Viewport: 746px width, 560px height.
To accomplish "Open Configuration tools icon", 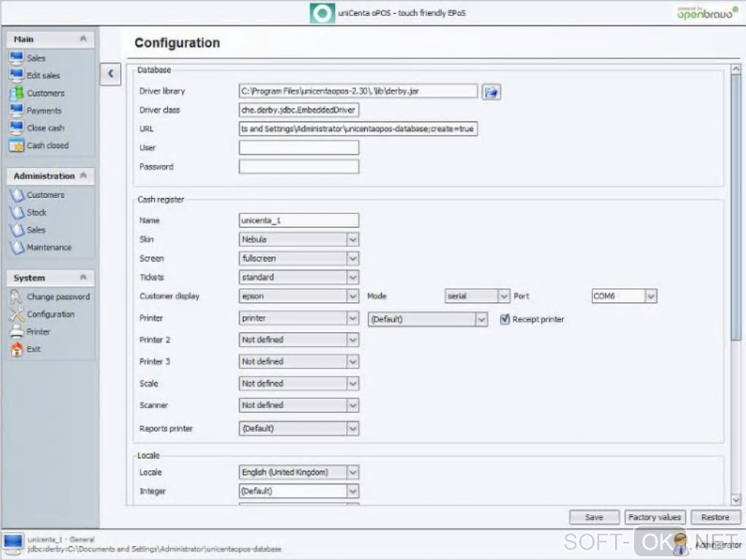I will [x=16, y=314].
